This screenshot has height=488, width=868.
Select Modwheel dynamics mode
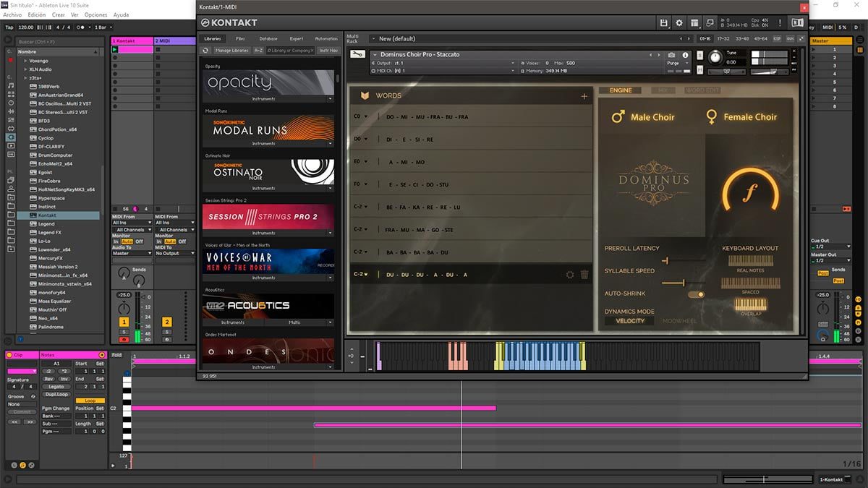pos(680,321)
